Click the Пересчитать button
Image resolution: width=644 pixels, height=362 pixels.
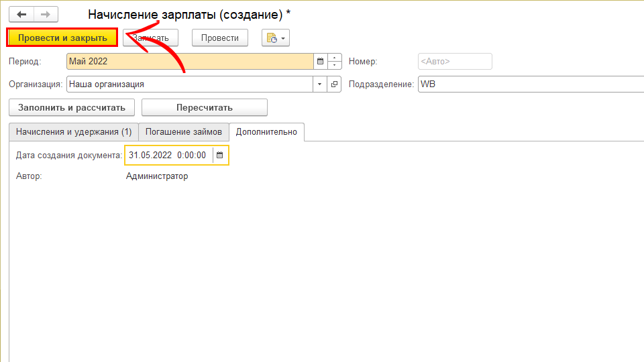coord(204,107)
